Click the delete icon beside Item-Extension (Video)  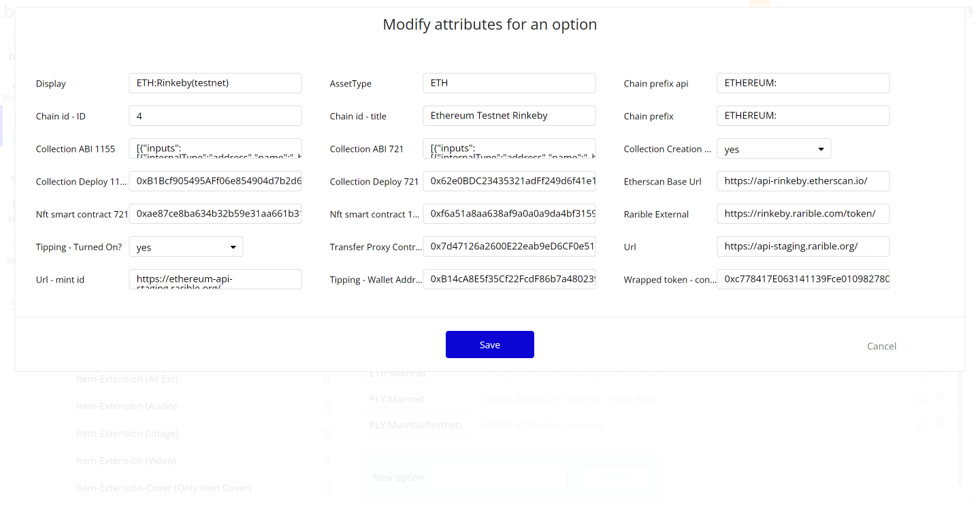(x=327, y=460)
